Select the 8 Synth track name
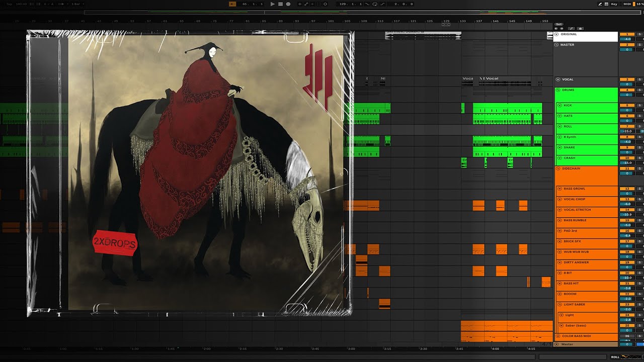Screen dimensions: 644x362 [570, 137]
